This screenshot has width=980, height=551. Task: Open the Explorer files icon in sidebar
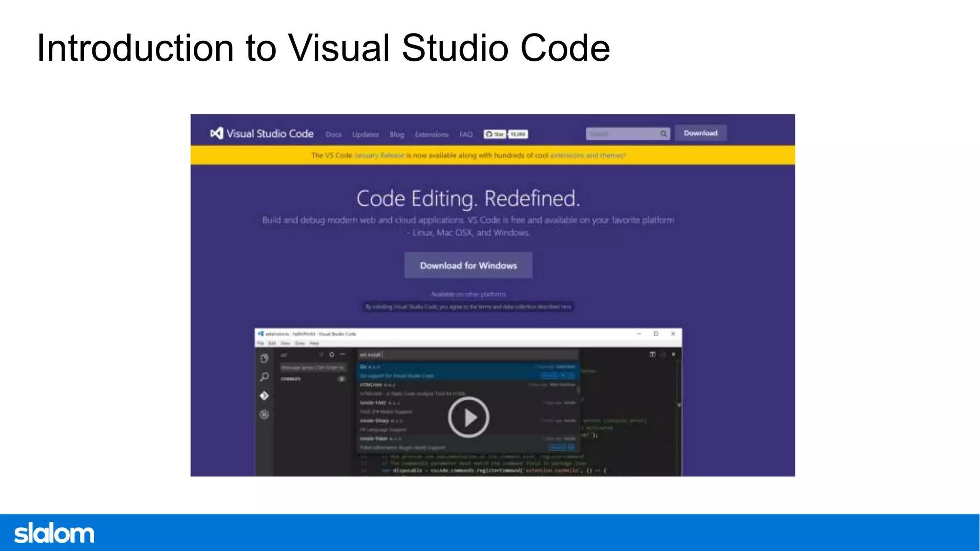(x=264, y=358)
